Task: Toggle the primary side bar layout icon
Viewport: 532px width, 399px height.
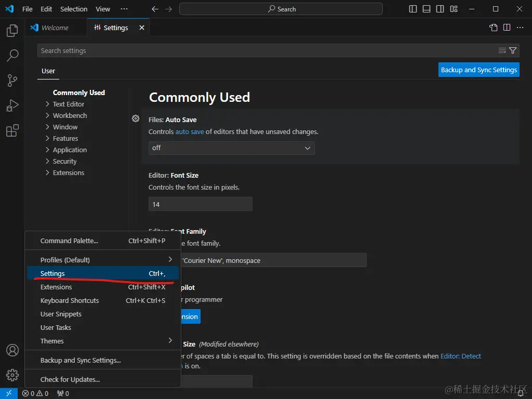Action: coord(413,9)
